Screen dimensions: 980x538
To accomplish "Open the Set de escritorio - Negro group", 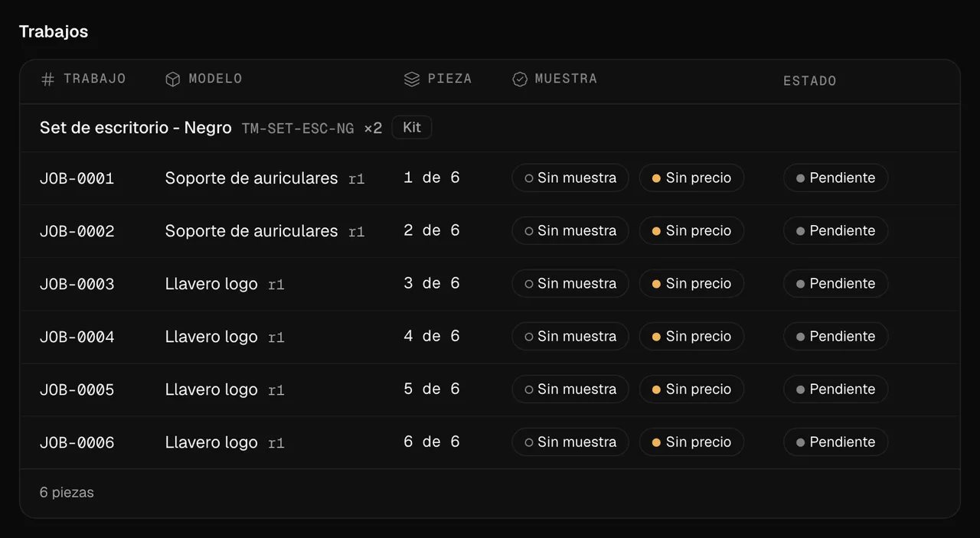I will tap(136, 128).
